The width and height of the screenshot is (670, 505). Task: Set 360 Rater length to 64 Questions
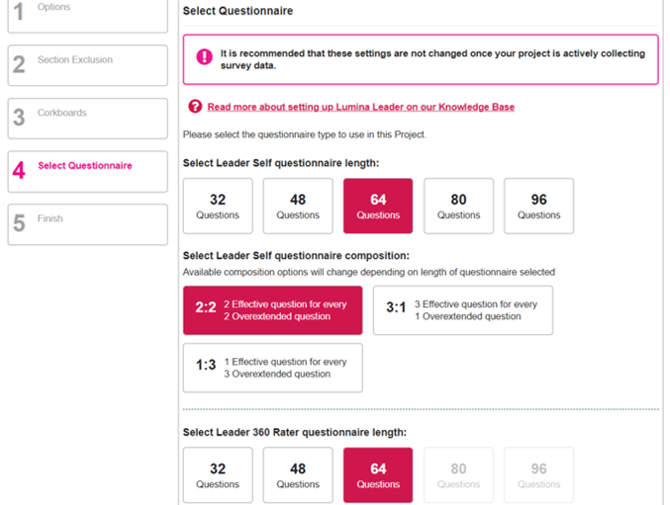[x=378, y=475]
